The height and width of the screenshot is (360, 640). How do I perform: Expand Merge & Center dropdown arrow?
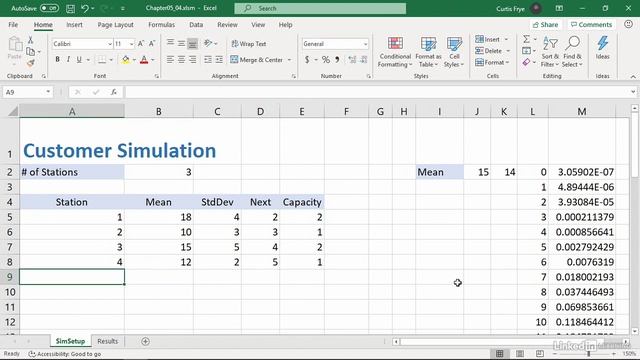pos(289,60)
